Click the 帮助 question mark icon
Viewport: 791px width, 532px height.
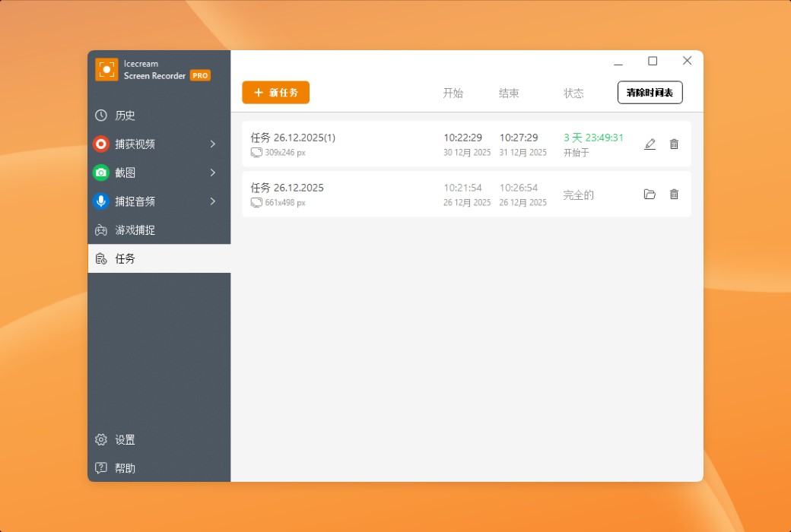coord(101,468)
